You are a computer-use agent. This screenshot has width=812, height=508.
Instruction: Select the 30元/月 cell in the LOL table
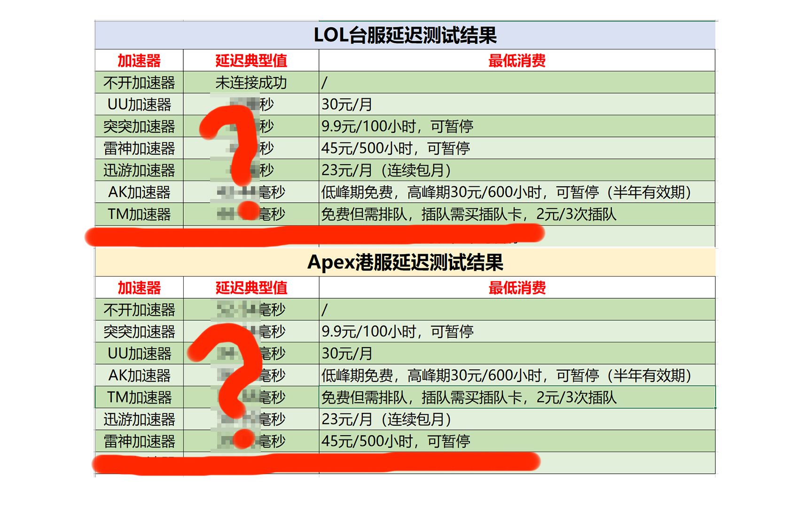(x=517, y=104)
